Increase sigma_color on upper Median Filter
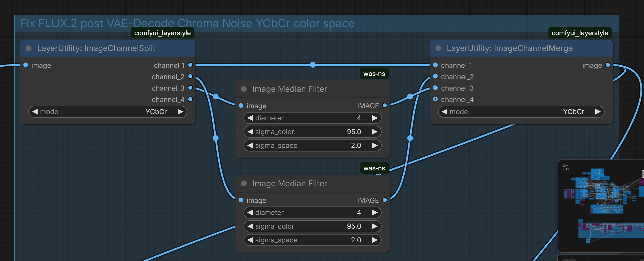Image resolution: width=644 pixels, height=261 pixels. pos(375,132)
